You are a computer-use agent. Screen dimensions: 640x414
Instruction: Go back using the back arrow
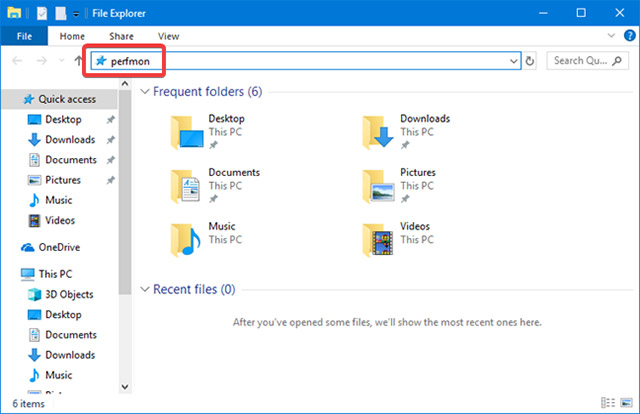tap(17, 61)
